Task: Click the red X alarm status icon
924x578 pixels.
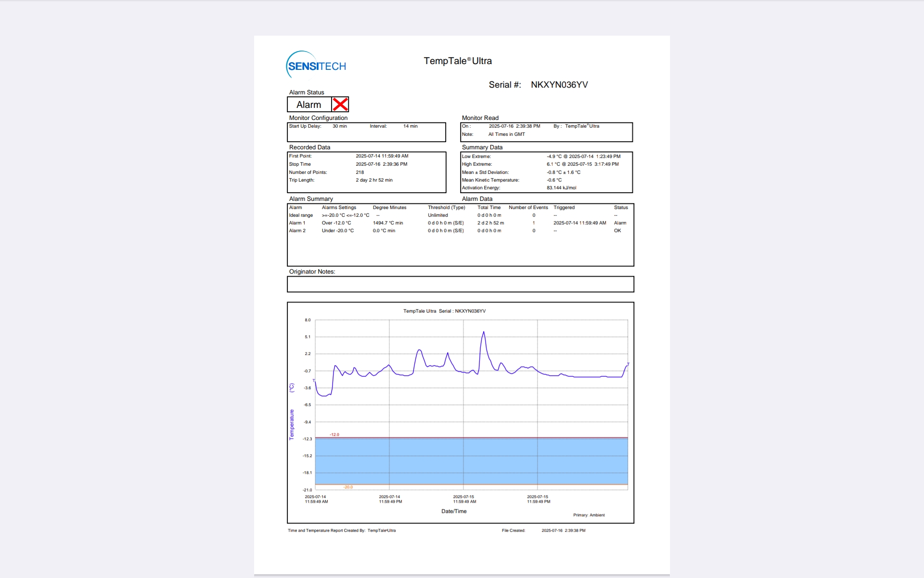Action: click(x=340, y=105)
